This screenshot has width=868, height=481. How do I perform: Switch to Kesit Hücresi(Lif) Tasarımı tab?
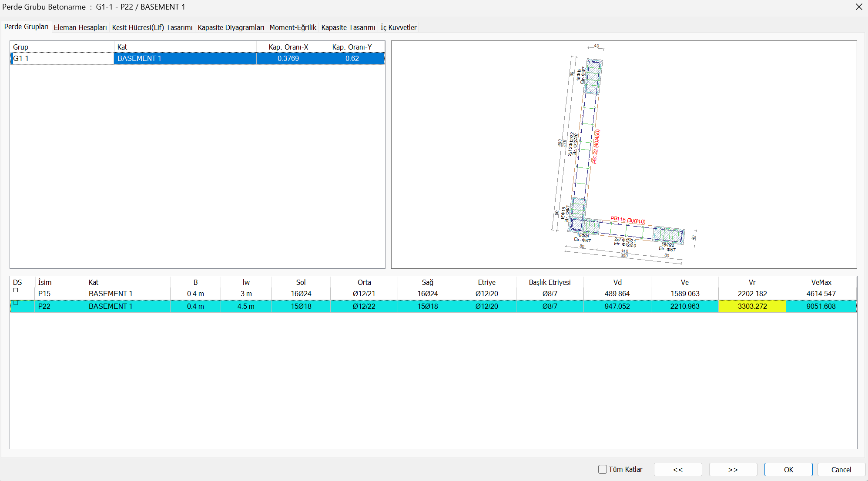tap(152, 27)
